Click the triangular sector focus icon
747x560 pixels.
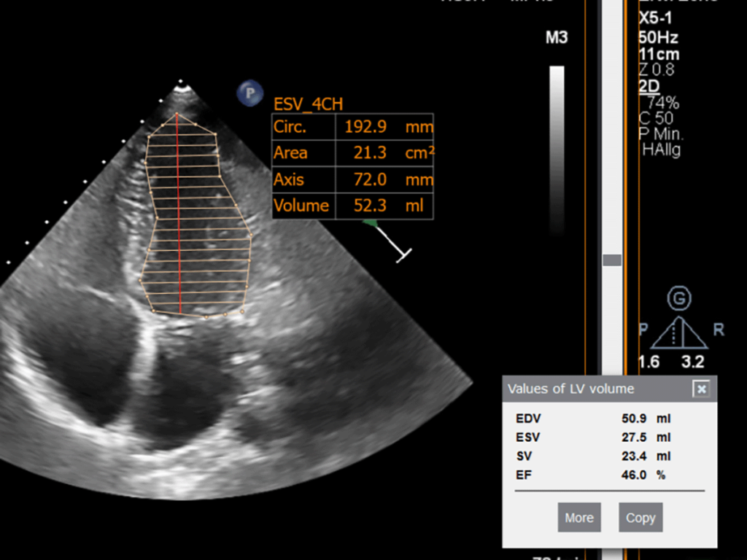[x=679, y=333]
